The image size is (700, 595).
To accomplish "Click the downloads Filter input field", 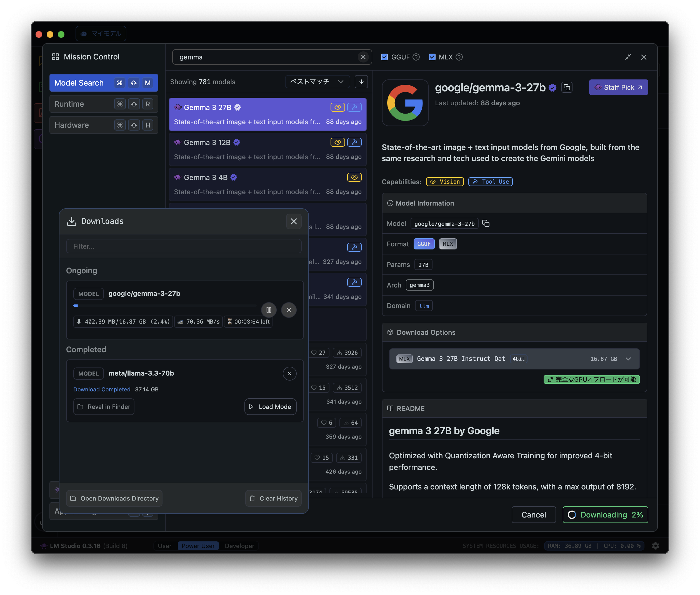I will pos(184,246).
